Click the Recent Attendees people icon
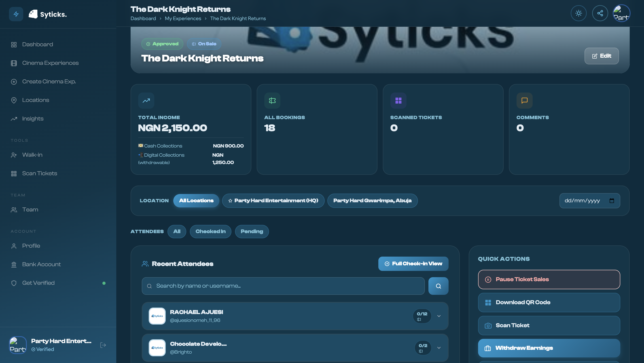This screenshot has width=644, height=363. click(145, 264)
